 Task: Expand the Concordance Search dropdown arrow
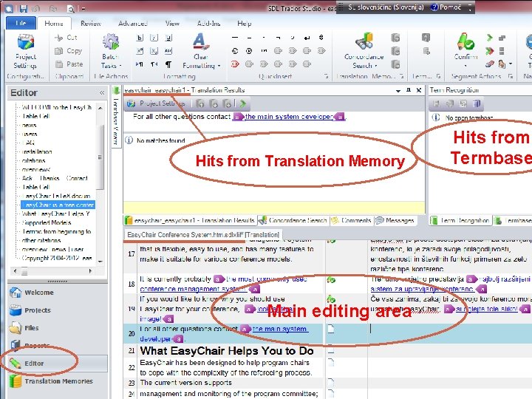coord(376,66)
